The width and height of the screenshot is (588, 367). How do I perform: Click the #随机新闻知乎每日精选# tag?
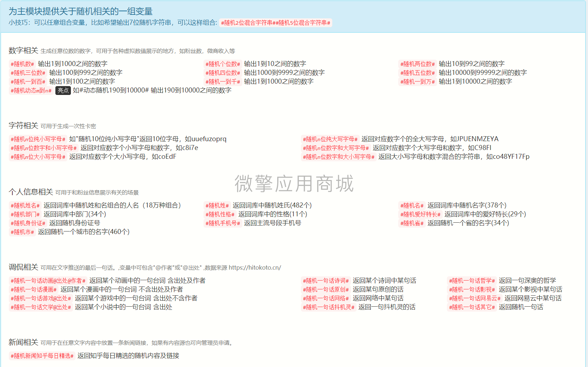[x=42, y=356]
